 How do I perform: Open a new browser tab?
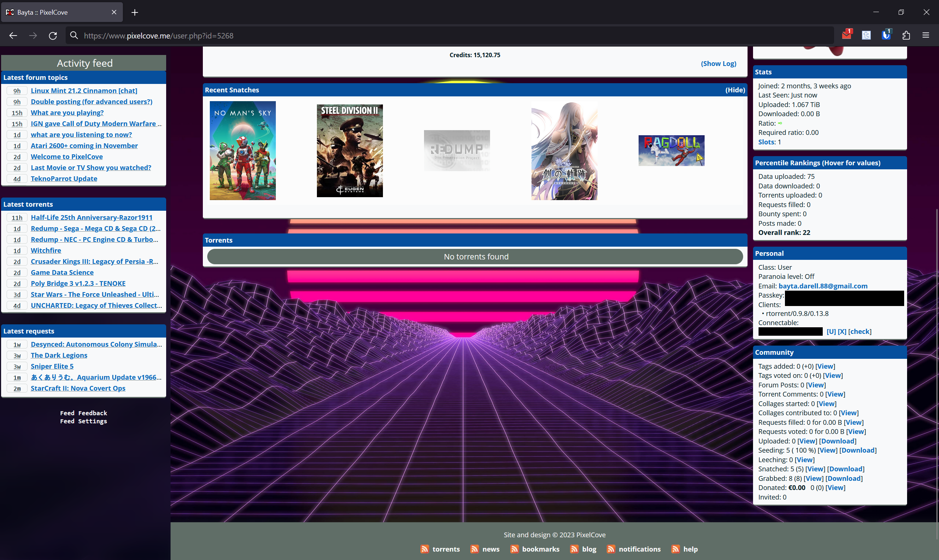[135, 12]
